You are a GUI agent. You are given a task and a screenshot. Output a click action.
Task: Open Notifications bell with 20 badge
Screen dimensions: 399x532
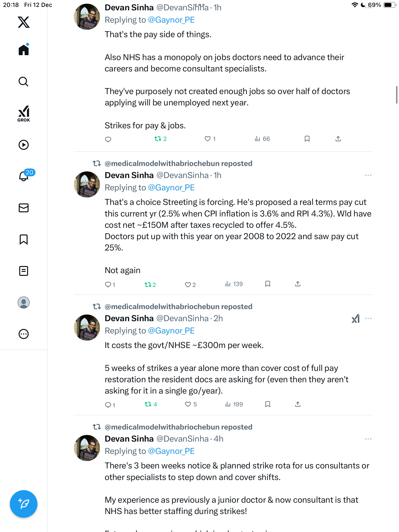click(x=24, y=176)
